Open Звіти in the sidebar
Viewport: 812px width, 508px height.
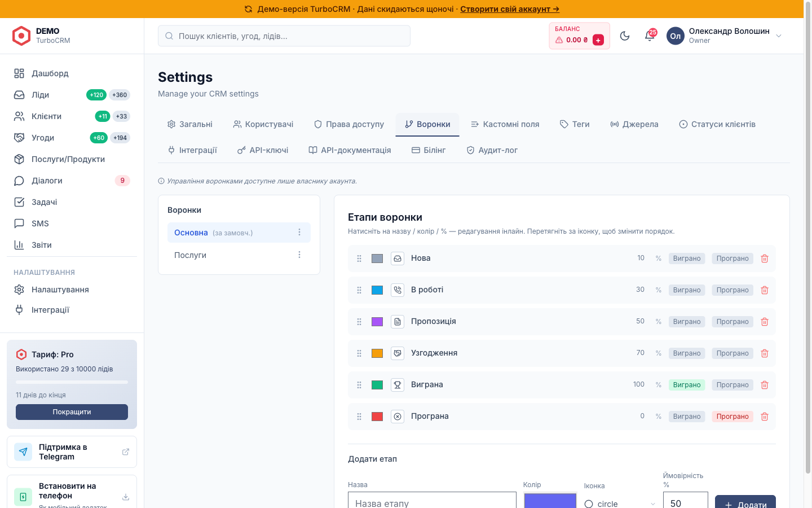coord(72,245)
